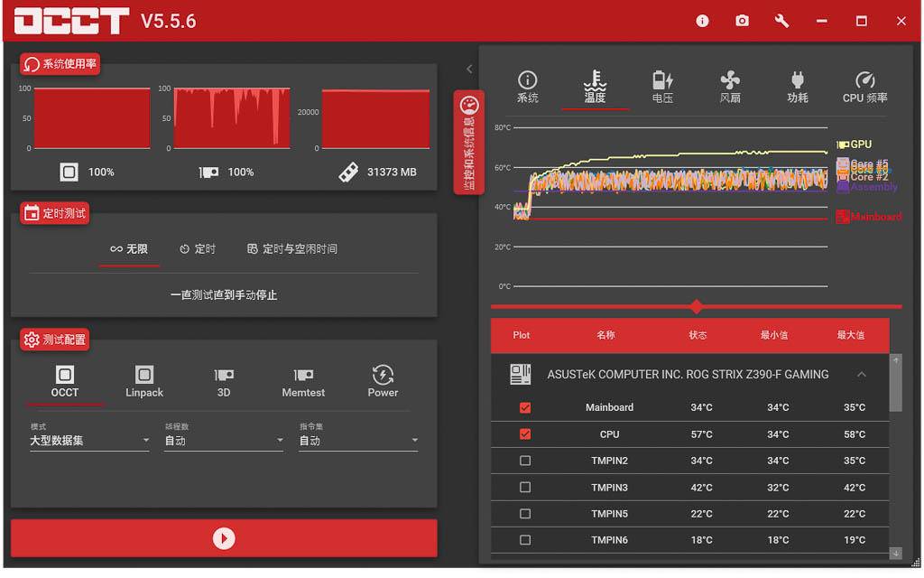
Task: Check the TMPIN3 plot checkbox
Action: (x=525, y=487)
